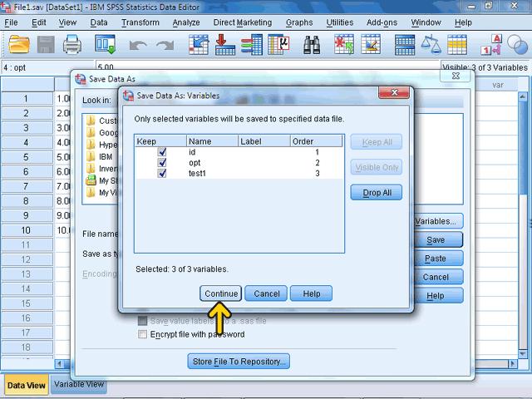This screenshot has height=399, width=532.
Task: Open the Analyze menu
Action: [186, 22]
